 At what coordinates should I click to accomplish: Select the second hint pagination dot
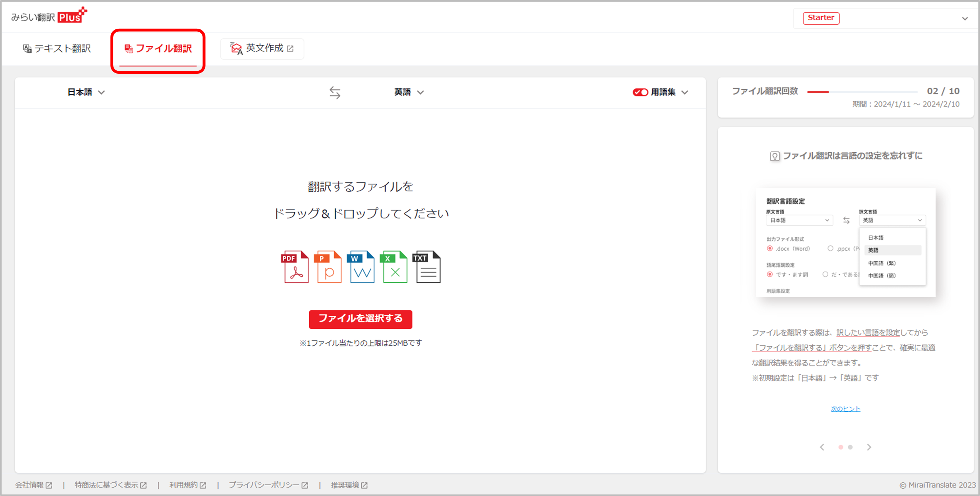(x=850, y=447)
